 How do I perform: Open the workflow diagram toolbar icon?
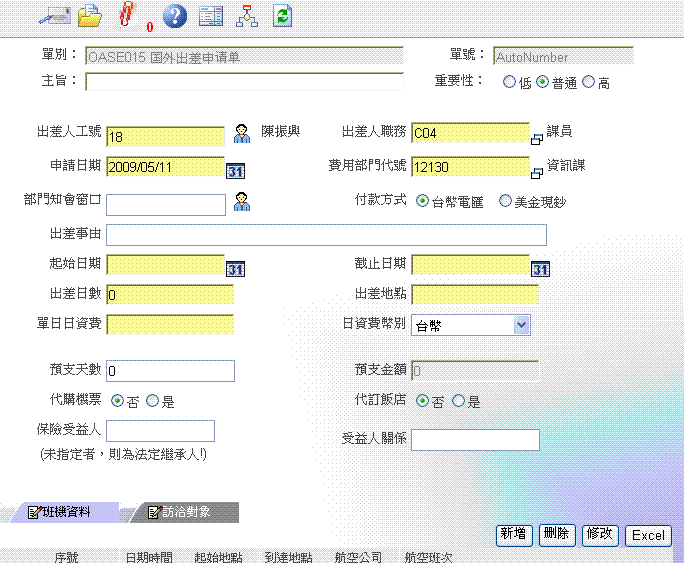tap(246, 15)
